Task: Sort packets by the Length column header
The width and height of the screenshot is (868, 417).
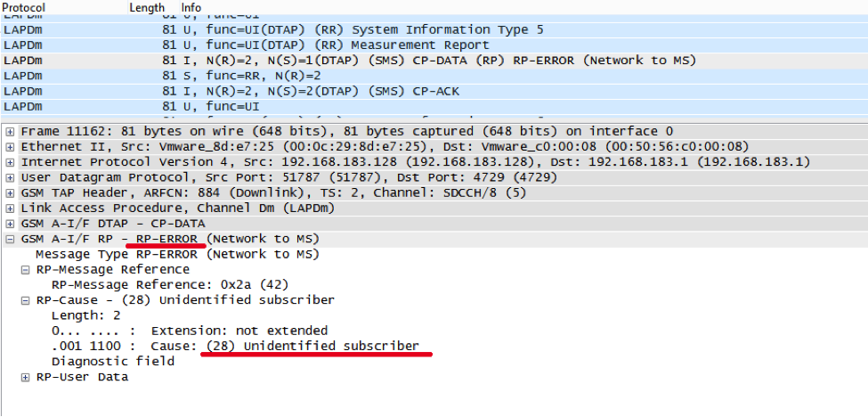Action: [x=147, y=7]
